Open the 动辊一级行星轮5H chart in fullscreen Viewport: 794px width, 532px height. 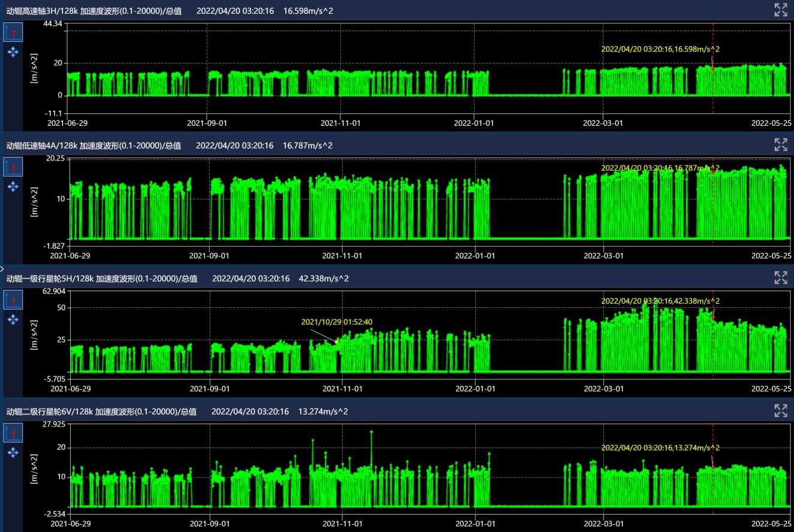pyautogui.click(x=780, y=277)
